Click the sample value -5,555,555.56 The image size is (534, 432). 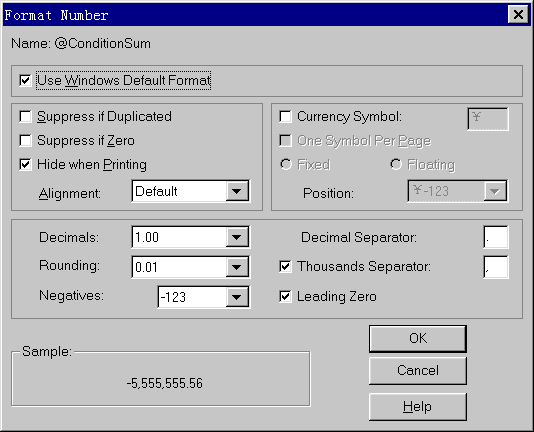[165, 384]
